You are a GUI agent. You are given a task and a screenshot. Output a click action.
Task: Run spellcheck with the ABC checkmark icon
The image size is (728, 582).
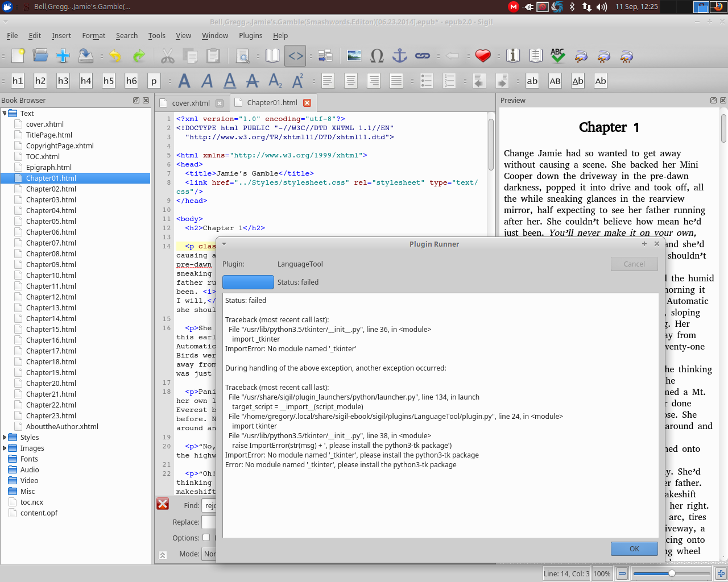pyautogui.click(x=557, y=56)
